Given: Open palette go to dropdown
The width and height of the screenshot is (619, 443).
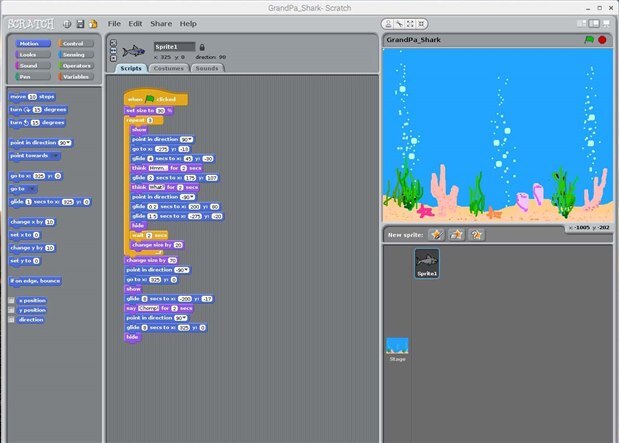Looking at the screenshot, I should tap(31, 189).
